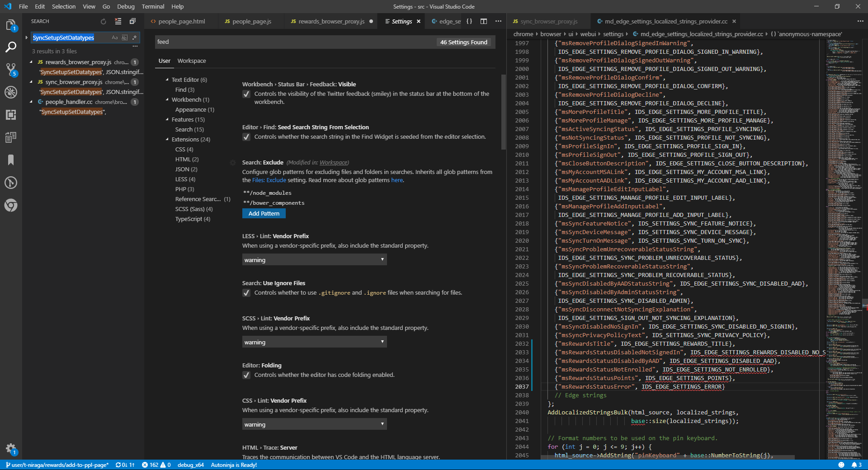The height and width of the screenshot is (470, 868).
Task: Open more actions for right editor group
Action: tap(860, 21)
